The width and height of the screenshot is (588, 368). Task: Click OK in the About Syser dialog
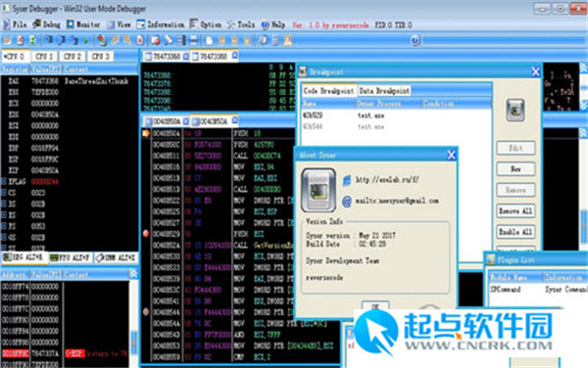[375, 305]
